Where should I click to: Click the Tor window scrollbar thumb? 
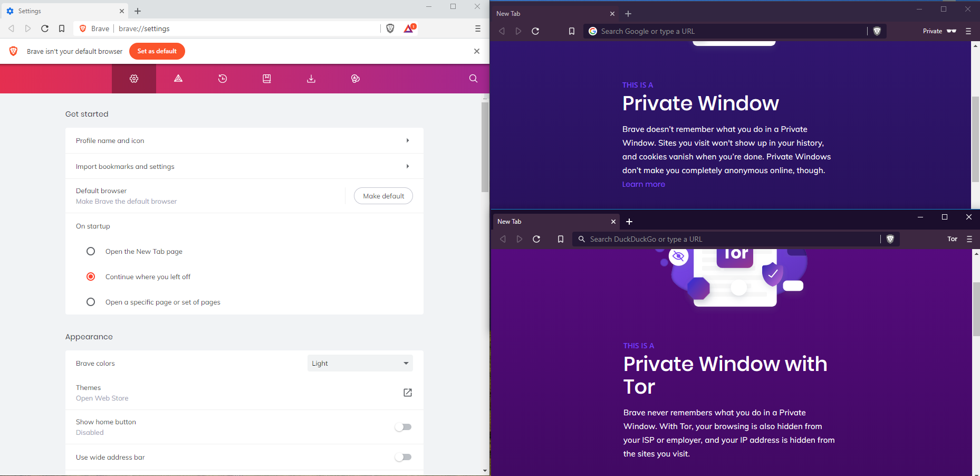coord(976,309)
